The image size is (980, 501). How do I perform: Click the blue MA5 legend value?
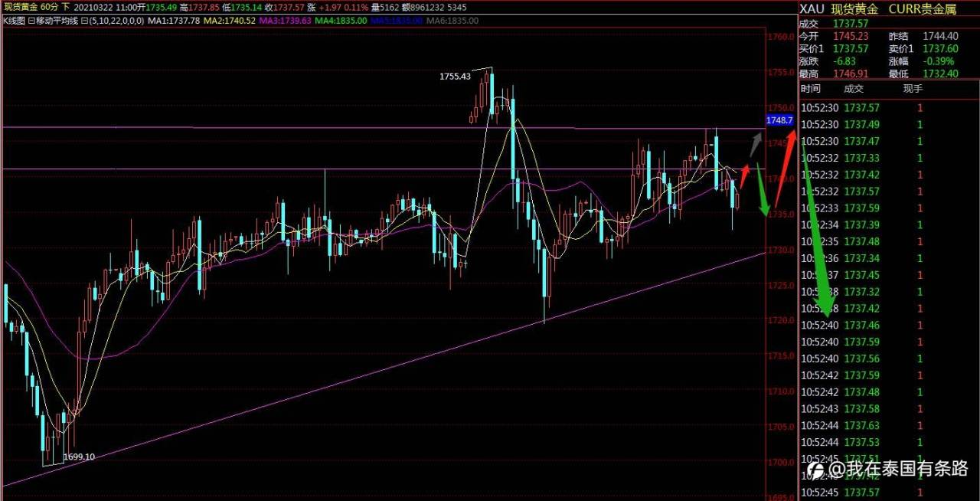[x=396, y=20]
